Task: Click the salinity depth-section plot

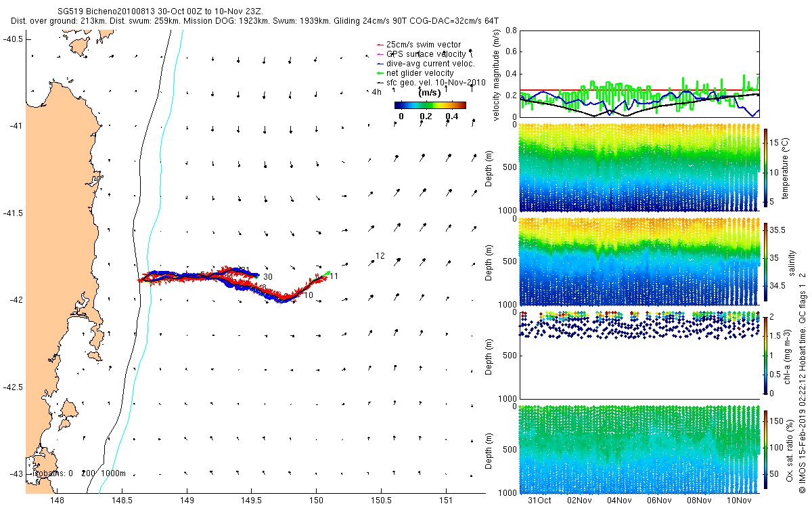Action: pyautogui.click(x=639, y=261)
